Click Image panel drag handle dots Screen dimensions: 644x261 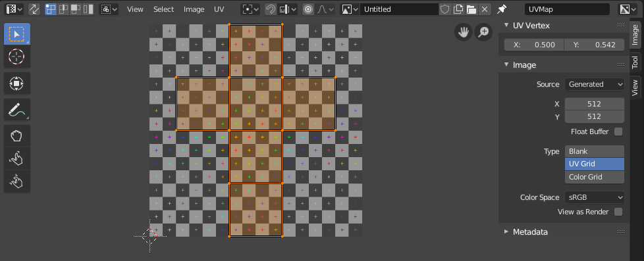(x=620, y=65)
